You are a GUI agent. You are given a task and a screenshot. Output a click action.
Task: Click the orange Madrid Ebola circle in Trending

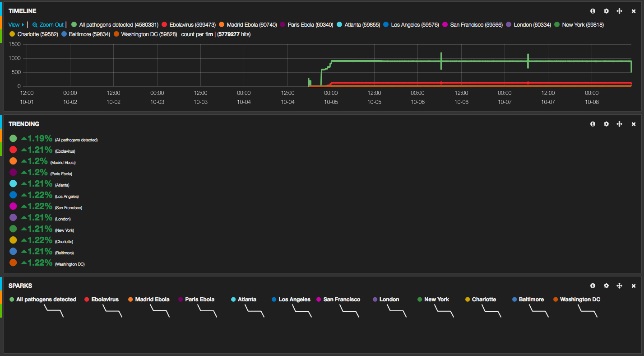coord(13,161)
